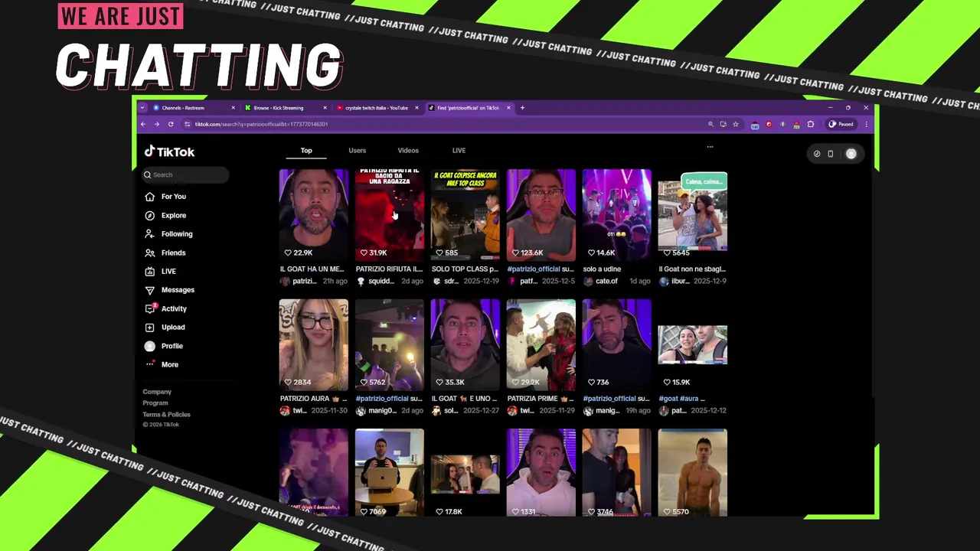Open the Messages paper-plane icon
Screen dimensions: 980x551
pos(150,290)
